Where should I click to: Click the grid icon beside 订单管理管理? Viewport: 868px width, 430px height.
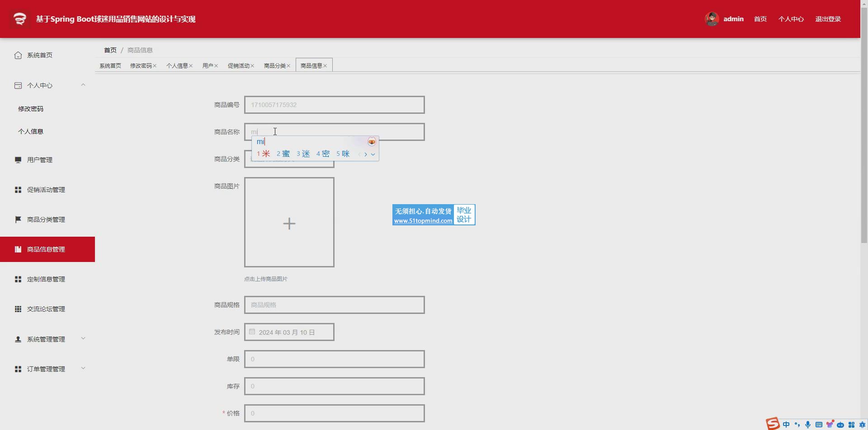click(x=18, y=369)
